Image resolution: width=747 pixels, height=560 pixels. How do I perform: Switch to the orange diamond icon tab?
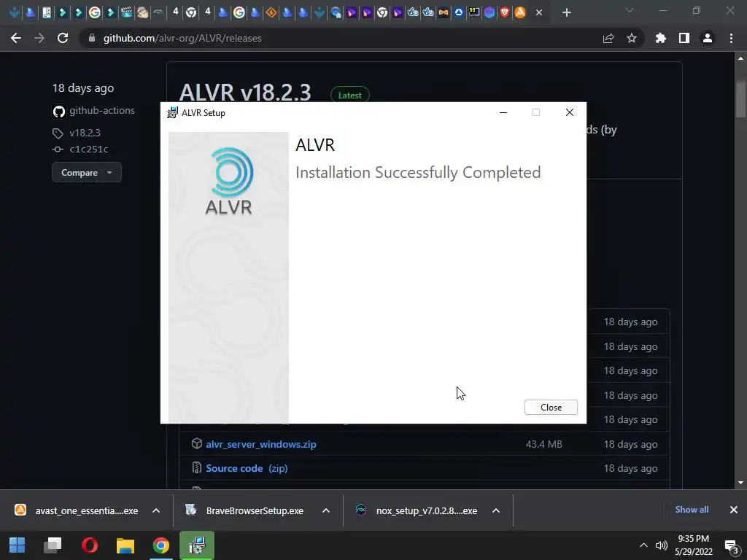pos(271,13)
